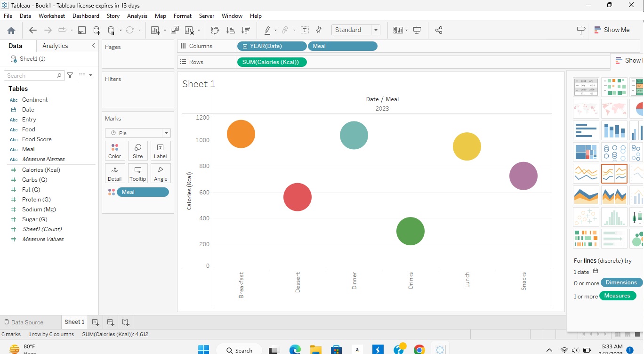
Task: Select the Sheet 1 tab
Action: point(74,322)
